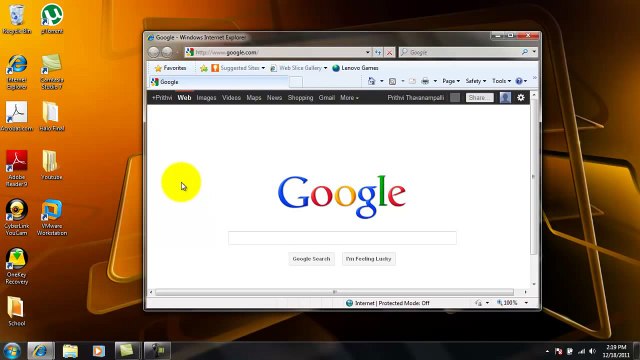Select Images in Google top bar
The image size is (640, 360).
(206, 98)
